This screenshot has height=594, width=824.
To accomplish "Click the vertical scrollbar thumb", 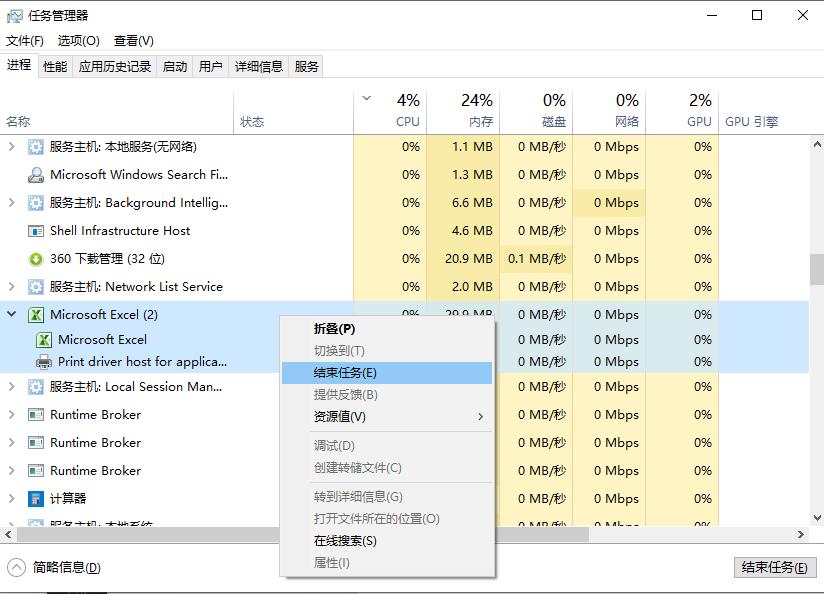I will 817,269.
